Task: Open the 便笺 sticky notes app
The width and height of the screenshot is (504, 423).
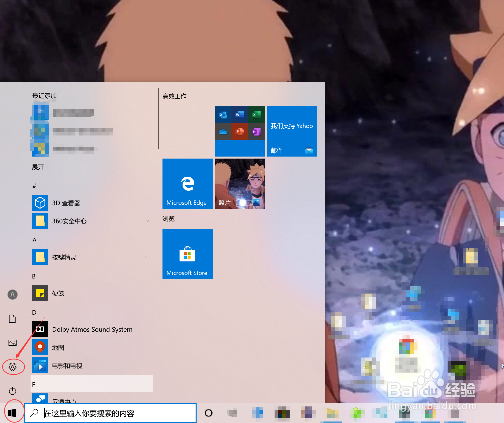Action: click(x=58, y=293)
